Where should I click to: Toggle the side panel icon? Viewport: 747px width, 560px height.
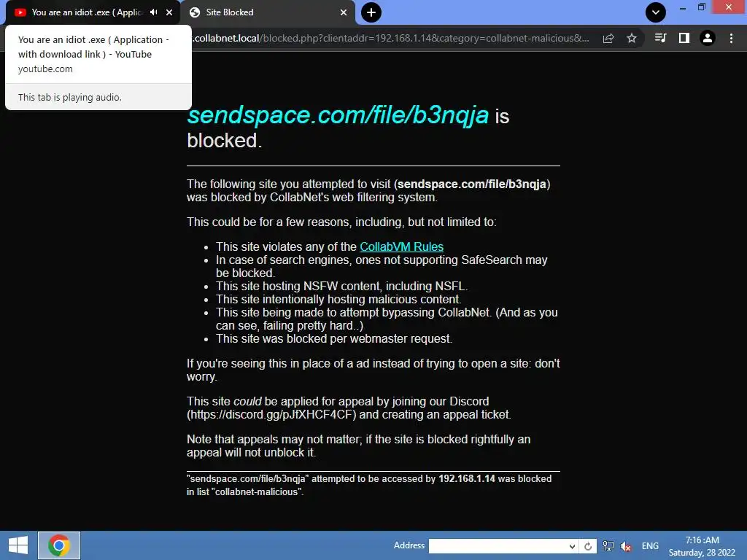pyautogui.click(x=684, y=38)
